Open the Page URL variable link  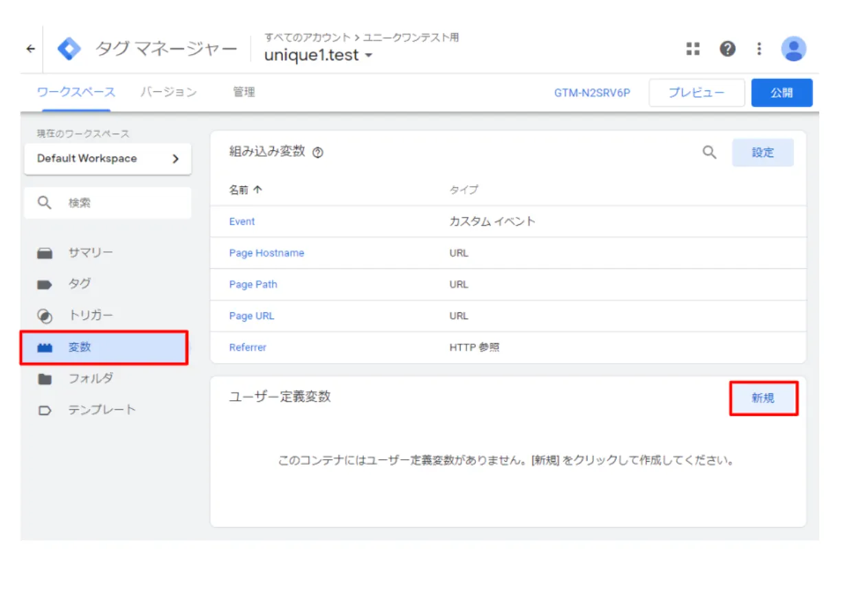click(251, 316)
